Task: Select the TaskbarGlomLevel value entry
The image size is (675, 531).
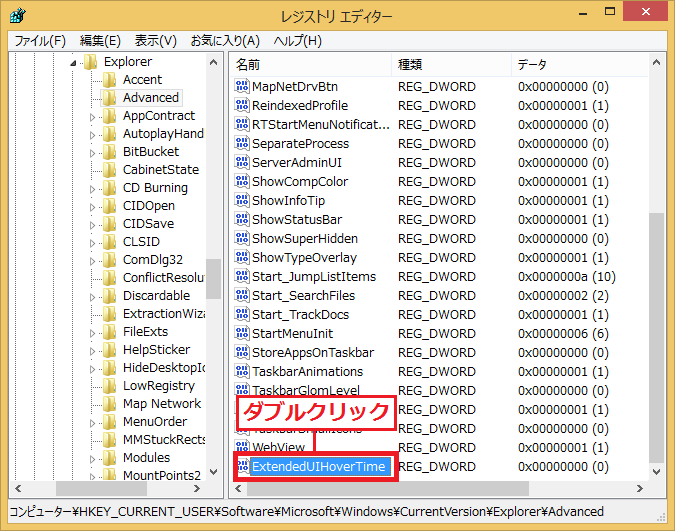Action: click(306, 390)
